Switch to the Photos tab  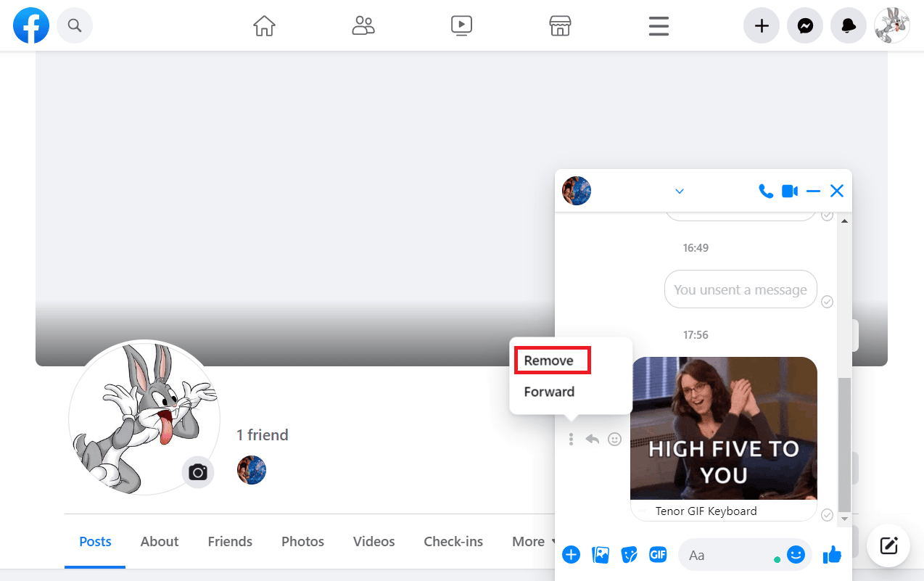[302, 541]
